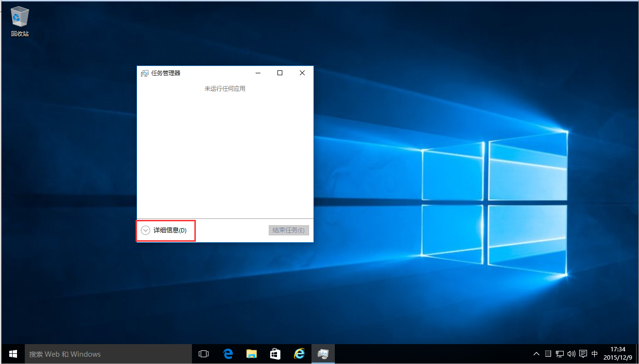Open the volume speaker tray icon

[571, 354]
